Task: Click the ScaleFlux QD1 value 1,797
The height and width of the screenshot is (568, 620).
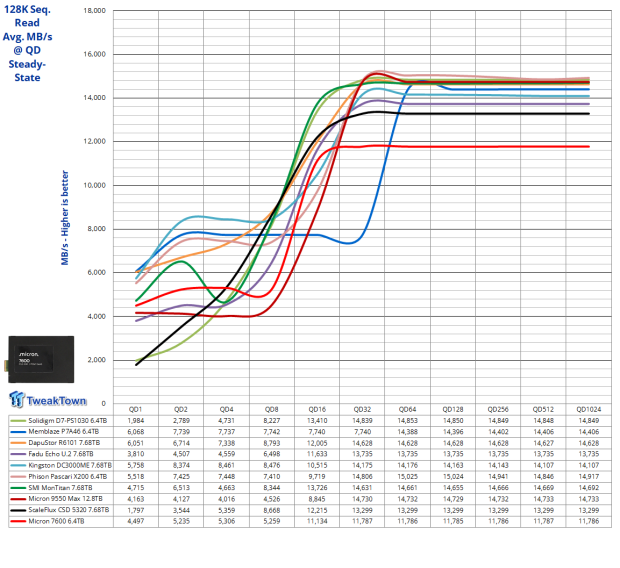Action: point(136,510)
